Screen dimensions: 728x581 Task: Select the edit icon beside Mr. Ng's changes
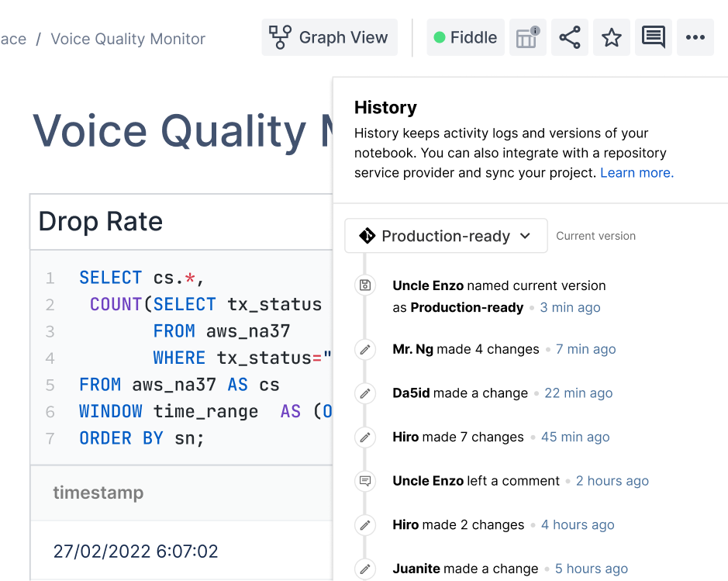coord(365,349)
